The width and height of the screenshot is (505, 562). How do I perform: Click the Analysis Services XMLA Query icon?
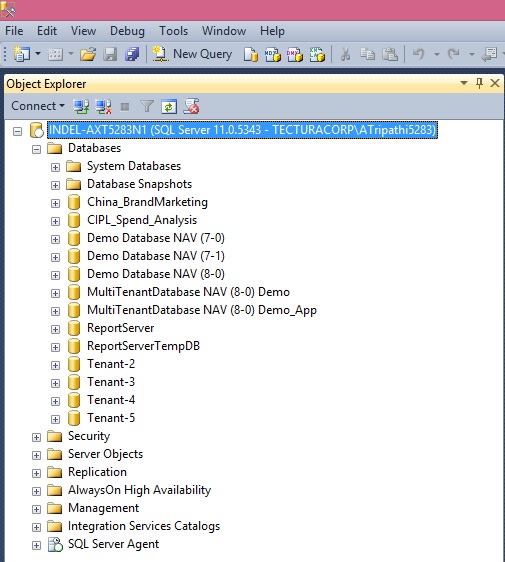point(317,54)
